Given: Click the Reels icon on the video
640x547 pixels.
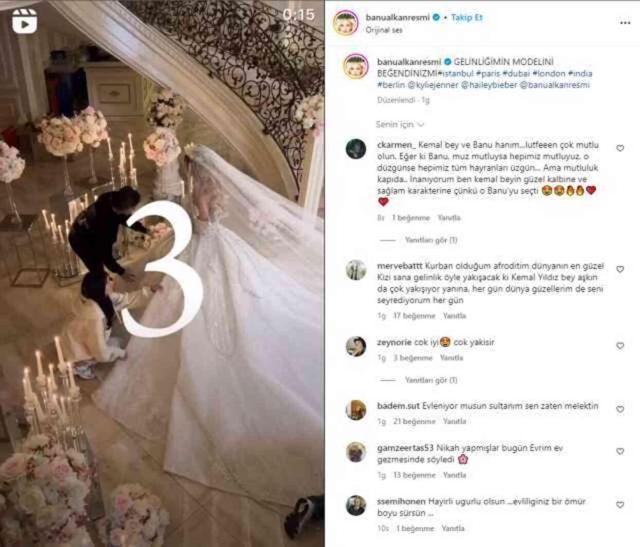Looking at the screenshot, I should point(24,20).
